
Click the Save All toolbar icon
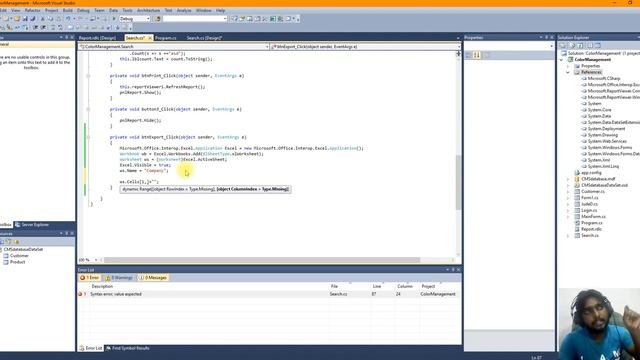click(x=33, y=19)
